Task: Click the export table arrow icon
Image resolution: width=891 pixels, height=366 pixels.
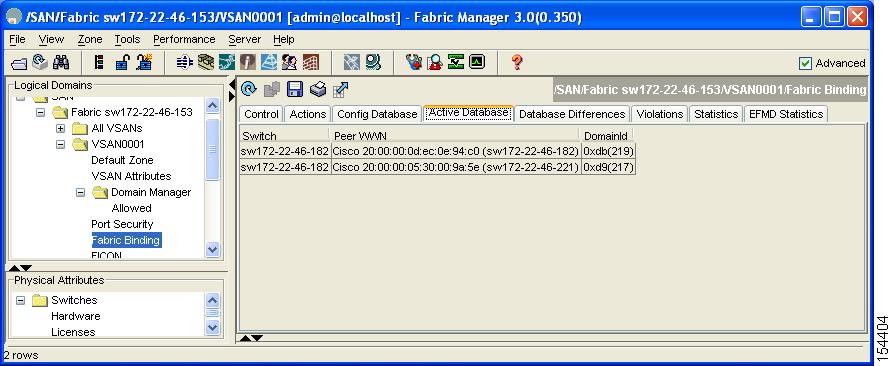Action: point(340,89)
